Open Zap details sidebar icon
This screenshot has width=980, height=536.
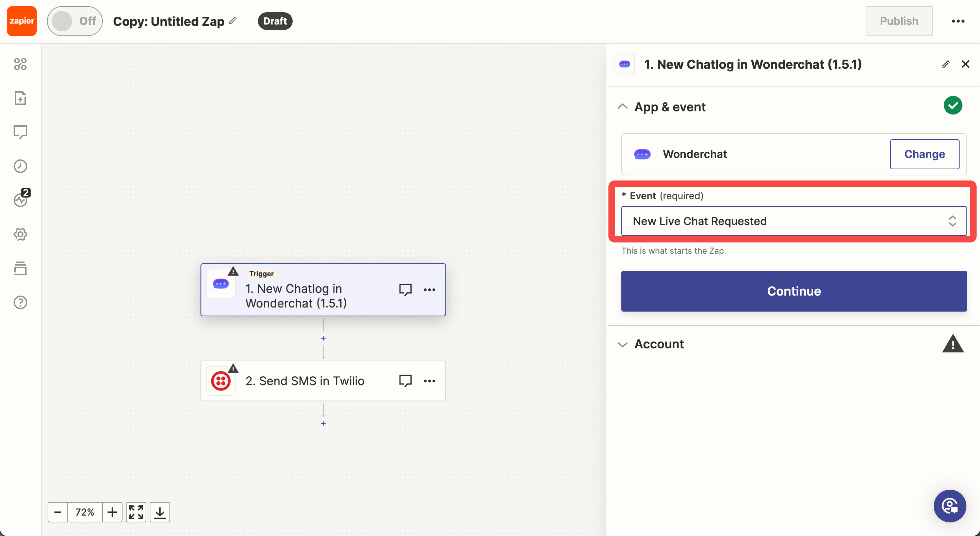coord(20,98)
